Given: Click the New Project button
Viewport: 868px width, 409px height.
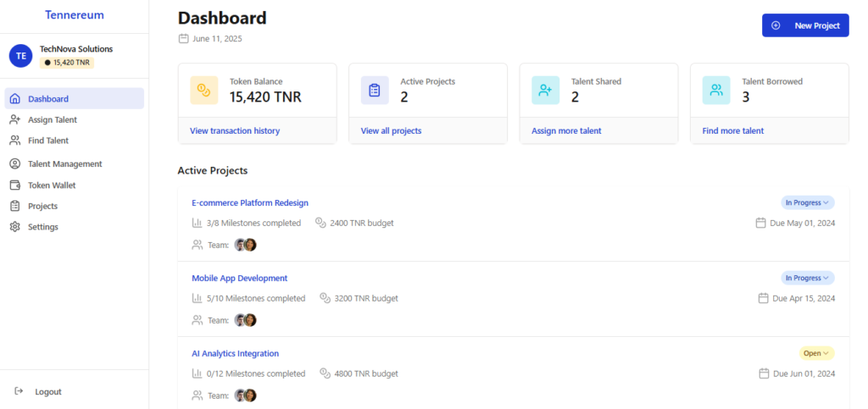Looking at the screenshot, I should pos(805,25).
